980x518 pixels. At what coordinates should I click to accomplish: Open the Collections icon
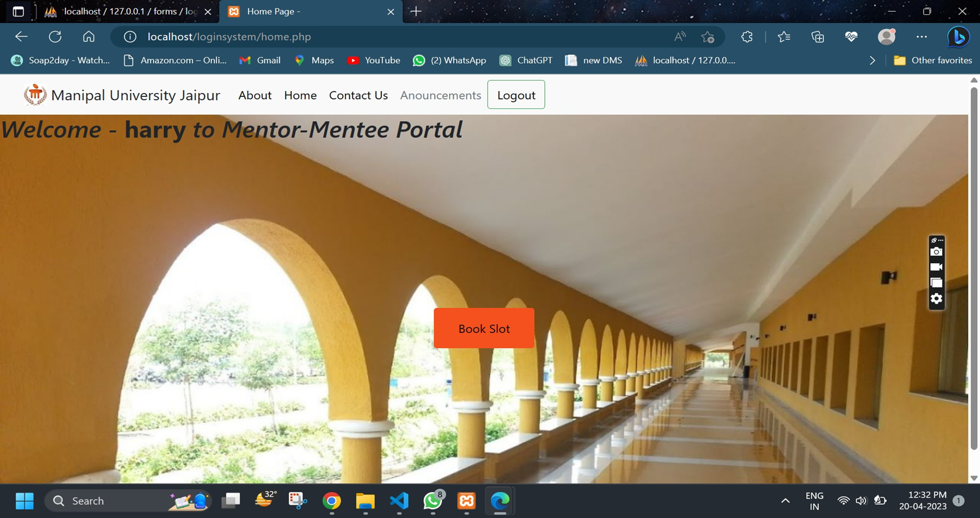pyautogui.click(x=817, y=37)
